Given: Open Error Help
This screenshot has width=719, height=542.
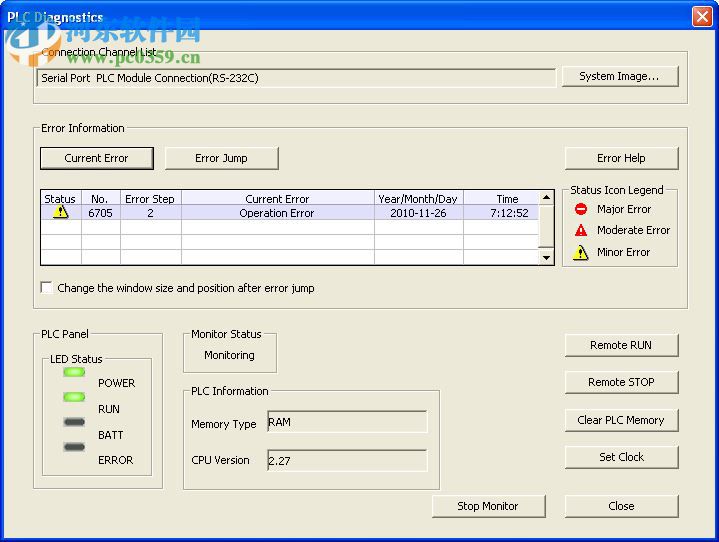Looking at the screenshot, I should point(621,158).
